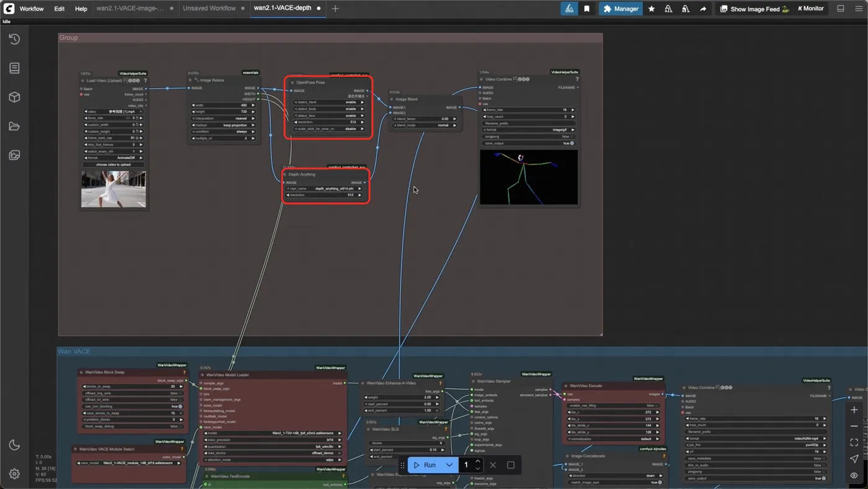Click the share arrow icon in top bar
868x489 pixels.
703,9
